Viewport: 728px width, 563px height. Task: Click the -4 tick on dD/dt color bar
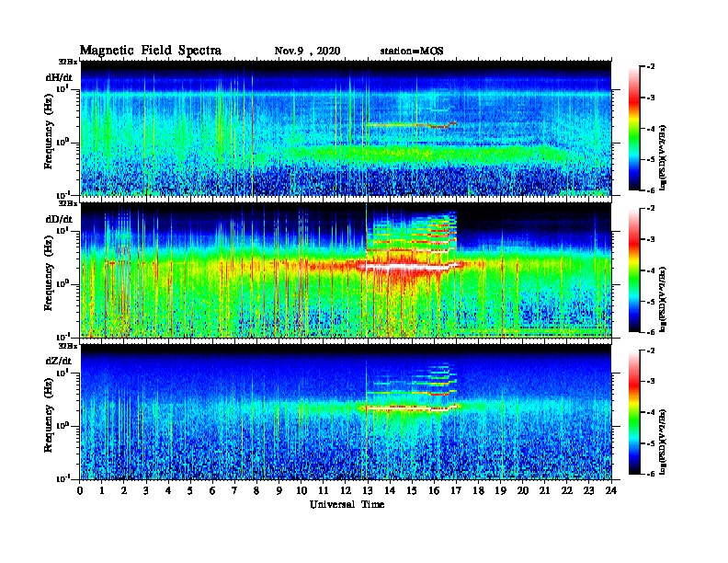point(651,270)
